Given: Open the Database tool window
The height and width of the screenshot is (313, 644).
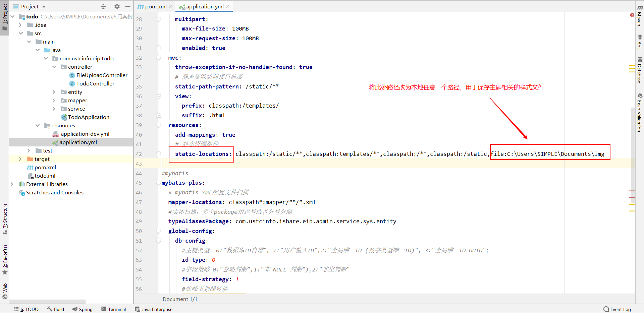Looking at the screenshot, I should tap(640, 70).
